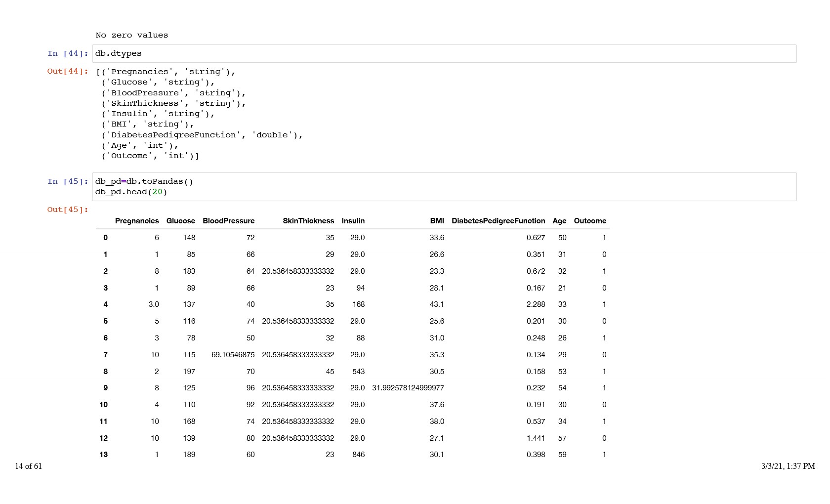This screenshot has height=504, width=830.
Task: Select the In [44] prompt label
Action: click(68, 54)
